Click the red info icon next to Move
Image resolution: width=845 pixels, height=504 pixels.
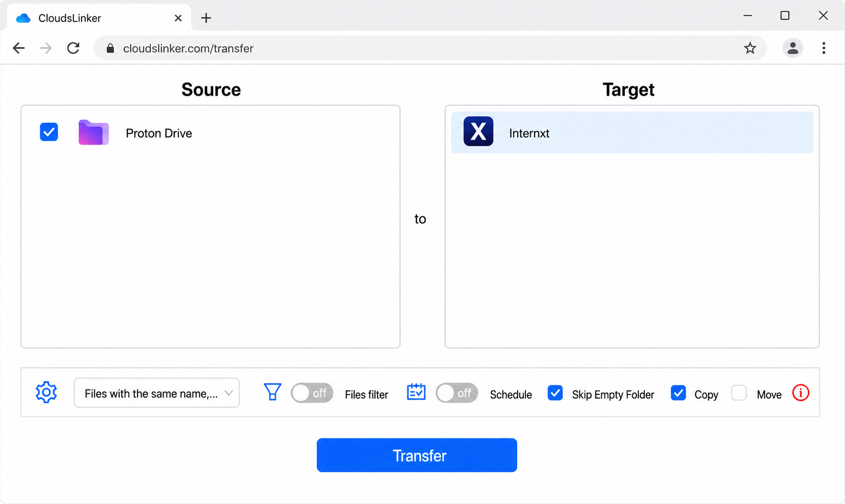801,393
